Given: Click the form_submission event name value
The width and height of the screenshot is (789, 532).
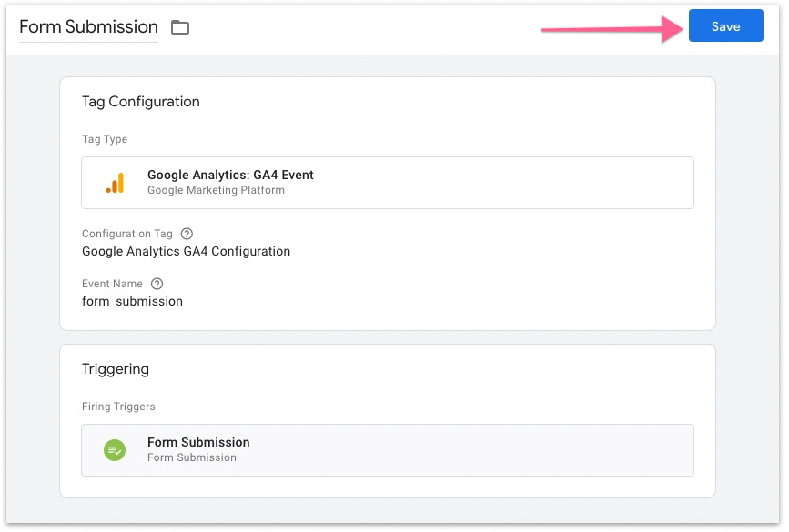Looking at the screenshot, I should coord(132,301).
